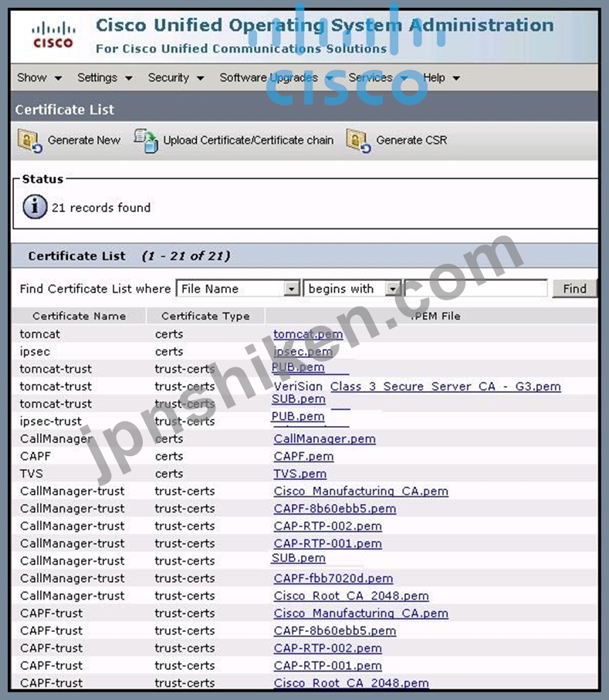Open SUB.pem in CallManager-trust row
The width and height of the screenshot is (609, 700).
(298, 558)
